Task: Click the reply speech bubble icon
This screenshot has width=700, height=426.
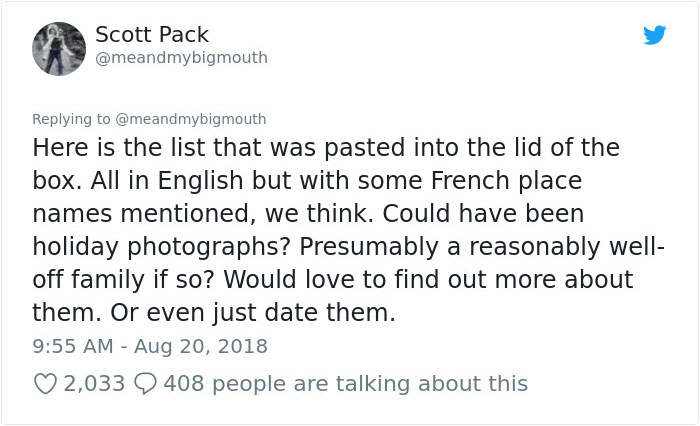Action: coord(144,383)
